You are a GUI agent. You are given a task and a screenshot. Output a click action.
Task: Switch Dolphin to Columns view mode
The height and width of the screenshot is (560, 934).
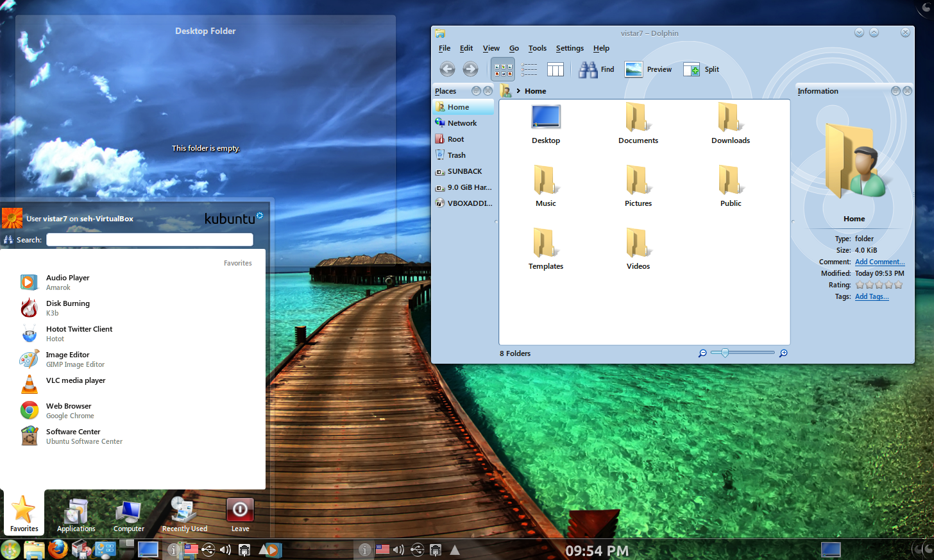click(555, 69)
